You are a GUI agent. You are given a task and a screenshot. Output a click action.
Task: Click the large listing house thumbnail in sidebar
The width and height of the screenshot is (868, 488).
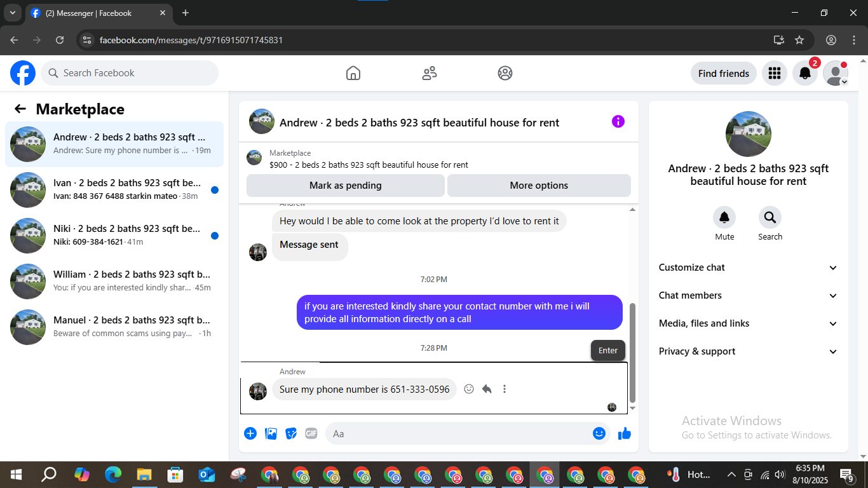pyautogui.click(x=749, y=134)
